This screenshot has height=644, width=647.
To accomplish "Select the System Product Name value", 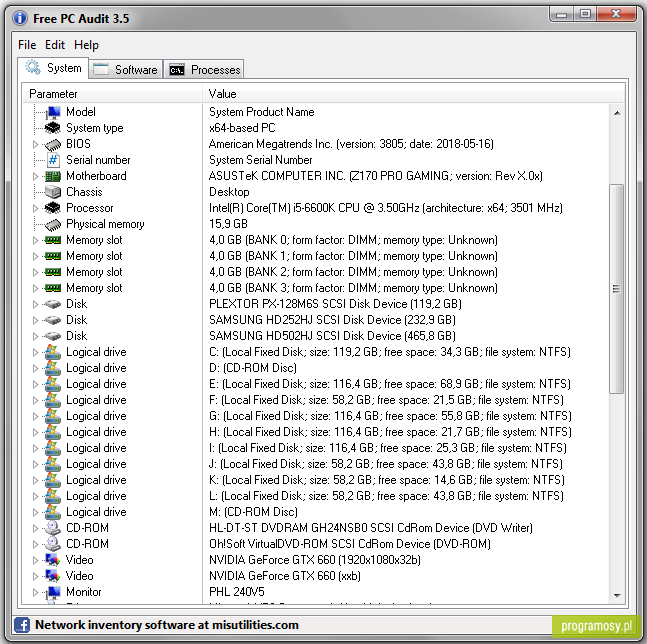I will point(262,112).
